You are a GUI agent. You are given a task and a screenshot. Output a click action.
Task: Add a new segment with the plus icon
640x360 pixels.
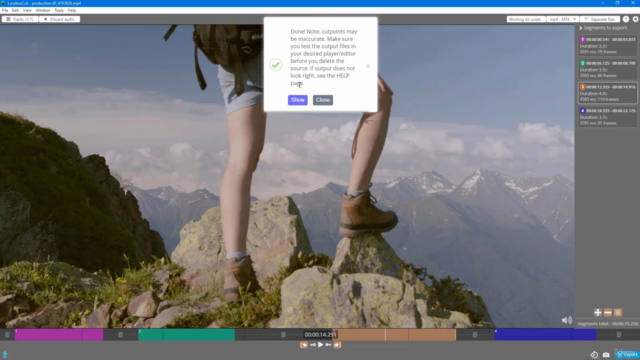coord(598,313)
